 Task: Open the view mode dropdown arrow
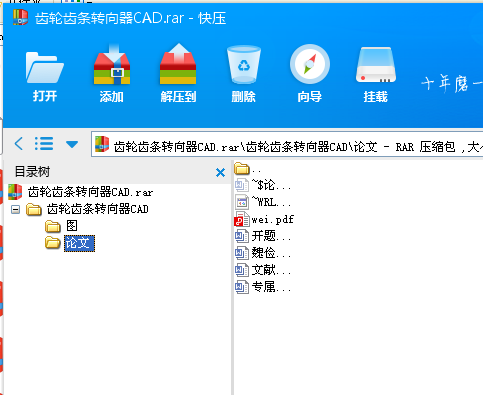(72, 144)
